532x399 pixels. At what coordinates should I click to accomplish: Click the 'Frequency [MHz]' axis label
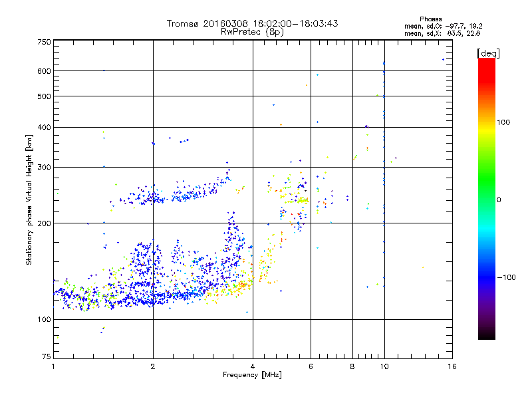[252, 375]
